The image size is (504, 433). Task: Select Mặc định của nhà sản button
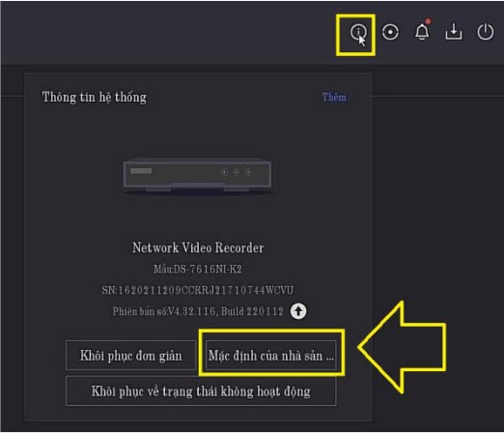[271, 356]
